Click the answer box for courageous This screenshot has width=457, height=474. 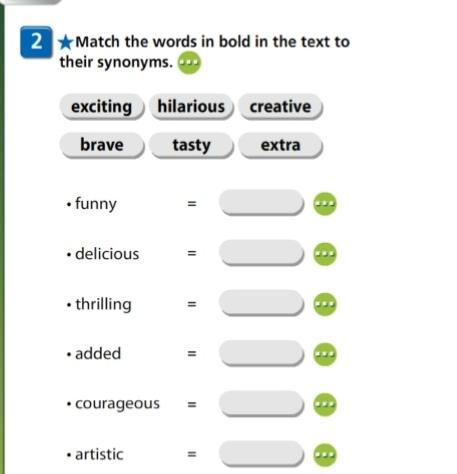[261, 403]
